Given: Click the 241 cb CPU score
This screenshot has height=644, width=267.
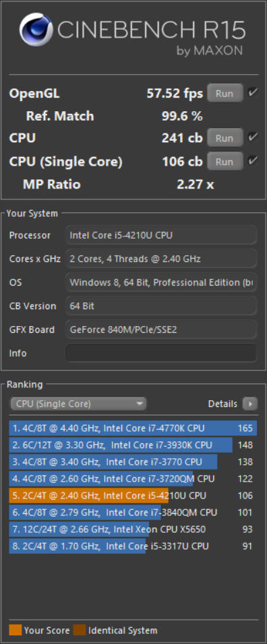Looking at the screenshot, I should [182, 138].
